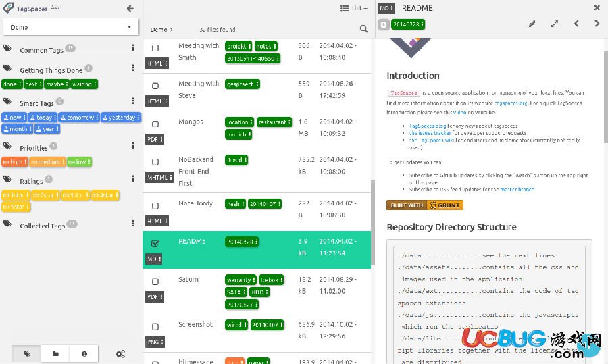The image size is (608, 364).
Task: Check the Meeting with Smith file checkbox
Action: (155, 48)
